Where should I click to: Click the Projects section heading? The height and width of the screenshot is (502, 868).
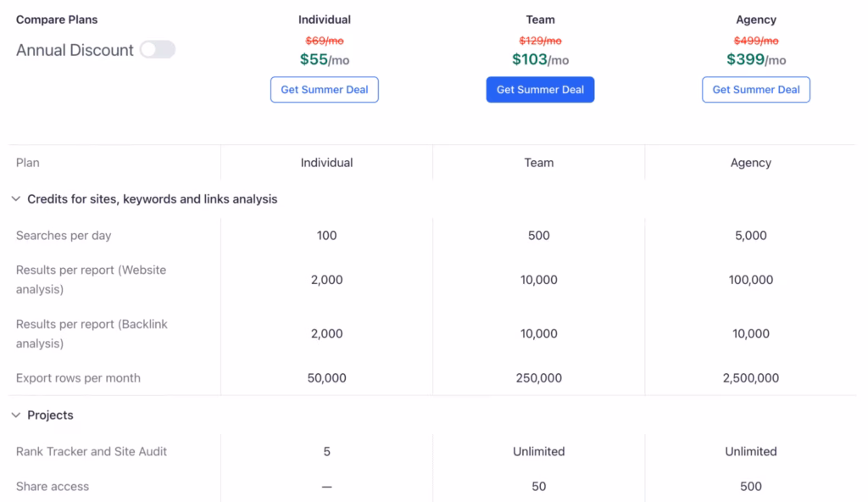pos(50,416)
